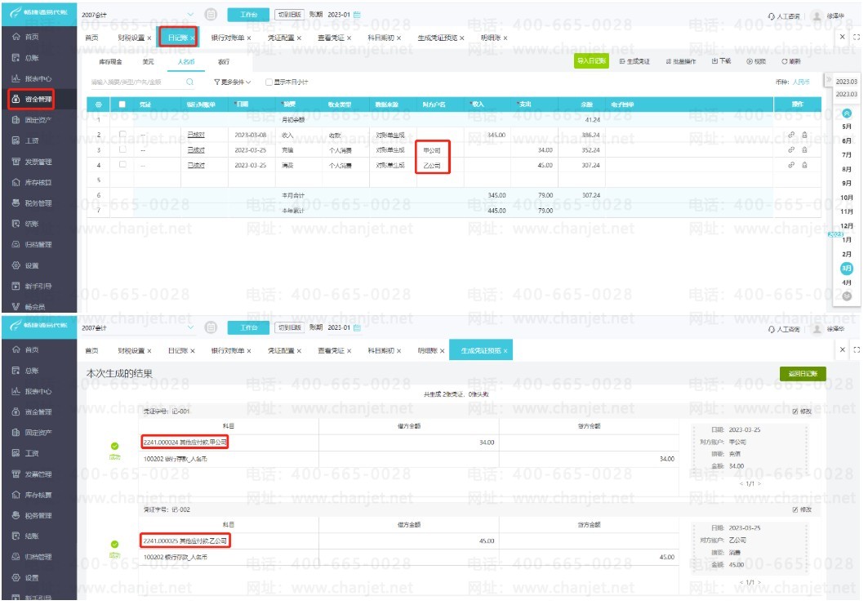Enable the 显示本日小计 checkbox
This screenshot has width=868, height=605.
(269, 82)
